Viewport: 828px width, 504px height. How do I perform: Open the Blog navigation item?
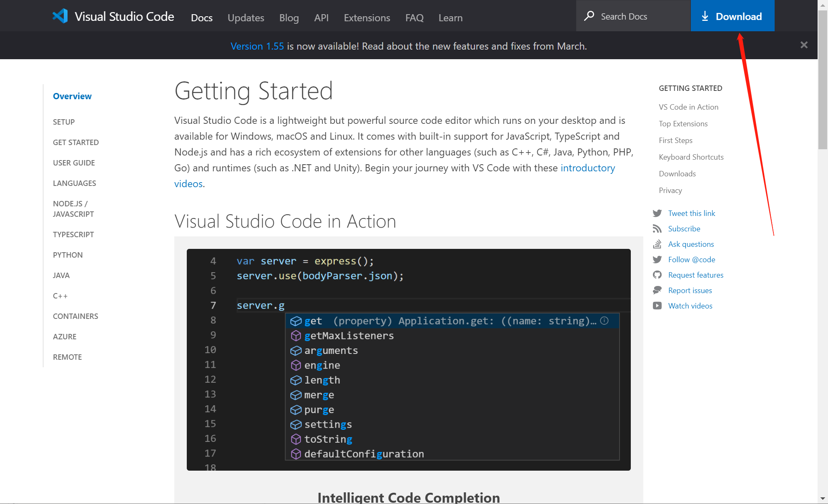point(289,18)
